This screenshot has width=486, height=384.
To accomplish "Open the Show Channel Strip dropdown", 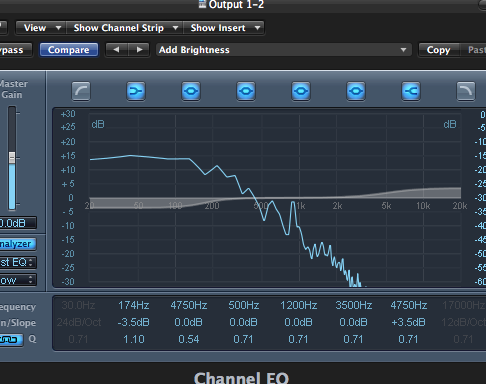I will 124,28.
